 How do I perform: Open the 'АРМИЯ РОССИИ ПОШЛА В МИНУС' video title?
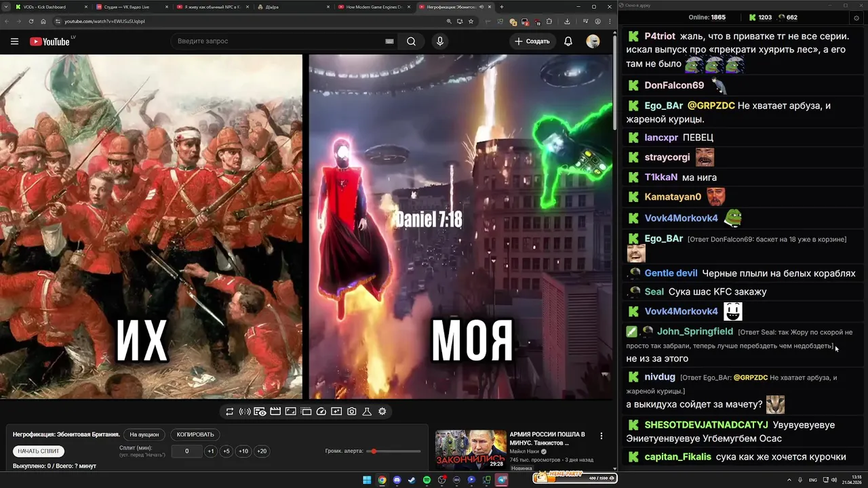[x=547, y=438]
